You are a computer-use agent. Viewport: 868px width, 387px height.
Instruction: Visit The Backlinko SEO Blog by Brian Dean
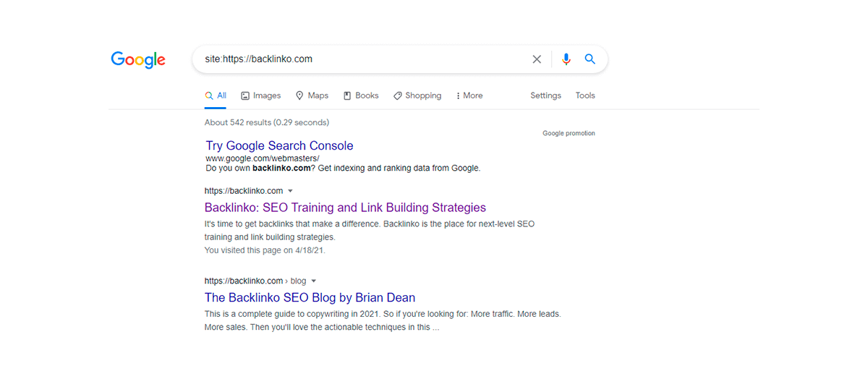[310, 297]
